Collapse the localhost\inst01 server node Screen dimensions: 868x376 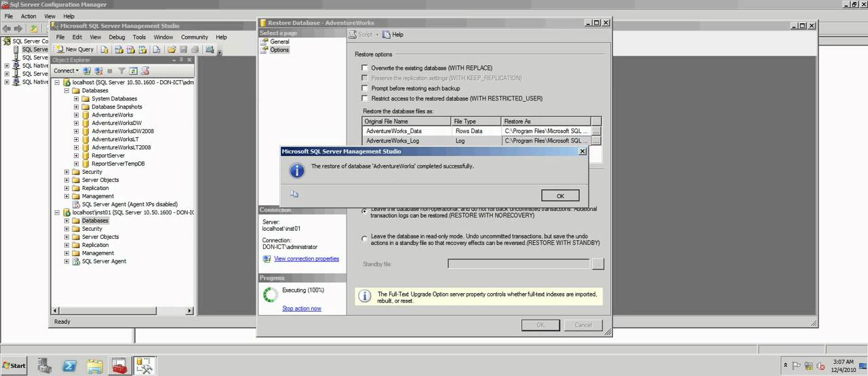click(x=57, y=212)
